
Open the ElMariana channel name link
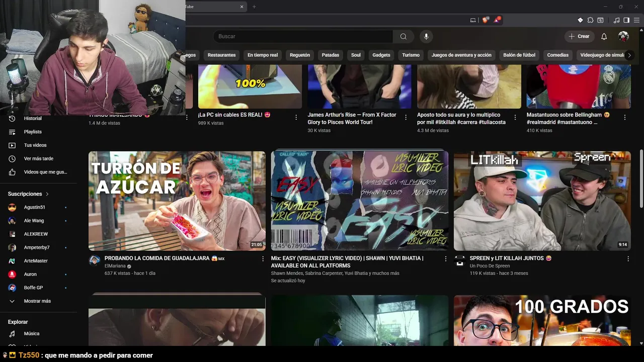[115, 266]
